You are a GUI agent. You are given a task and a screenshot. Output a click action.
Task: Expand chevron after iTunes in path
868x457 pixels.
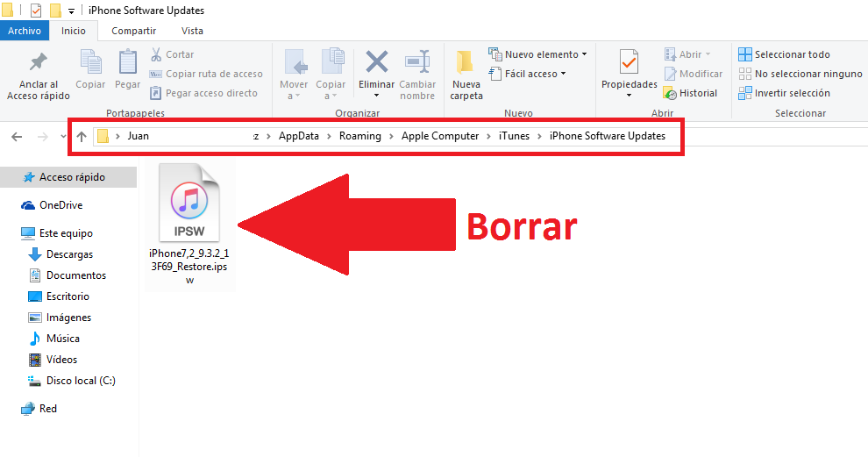(539, 136)
